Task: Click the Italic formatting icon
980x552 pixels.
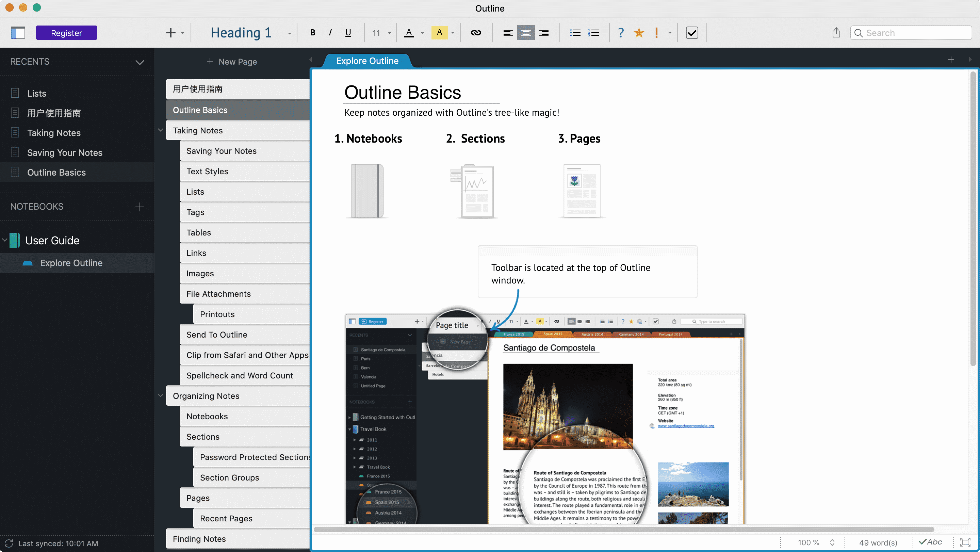Action: pos(330,32)
